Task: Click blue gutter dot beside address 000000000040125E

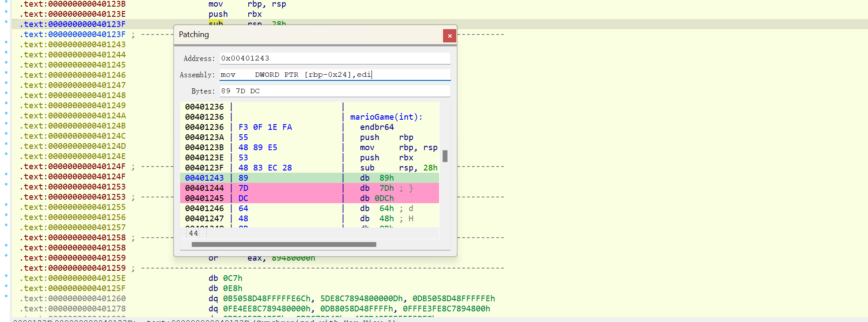Action: point(6,276)
